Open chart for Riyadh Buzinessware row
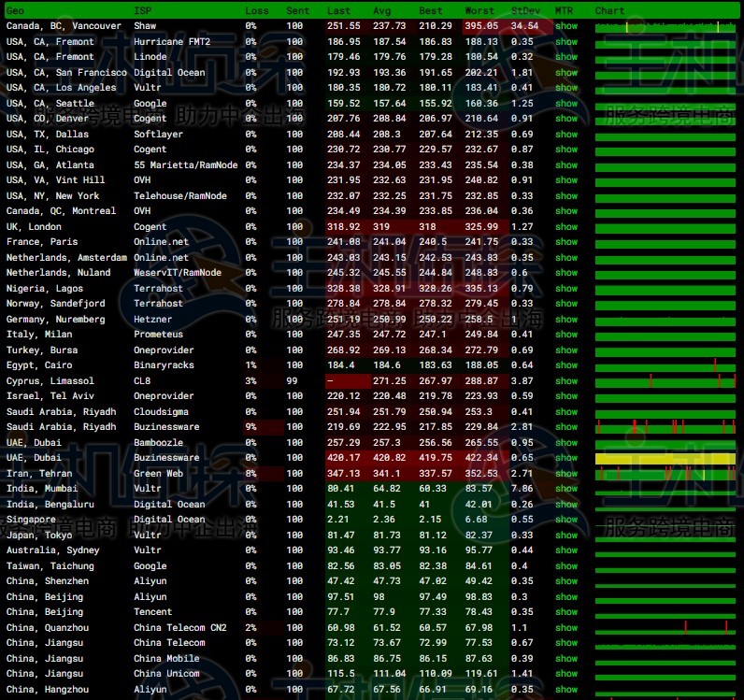The width and height of the screenshot is (744, 700). (x=665, y=427)
